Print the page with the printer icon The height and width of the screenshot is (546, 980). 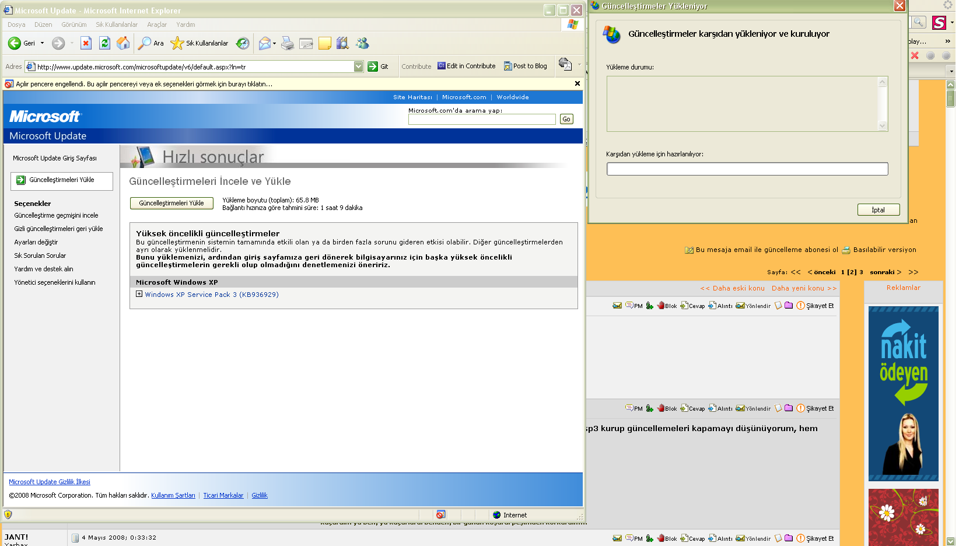pos(288,43)
